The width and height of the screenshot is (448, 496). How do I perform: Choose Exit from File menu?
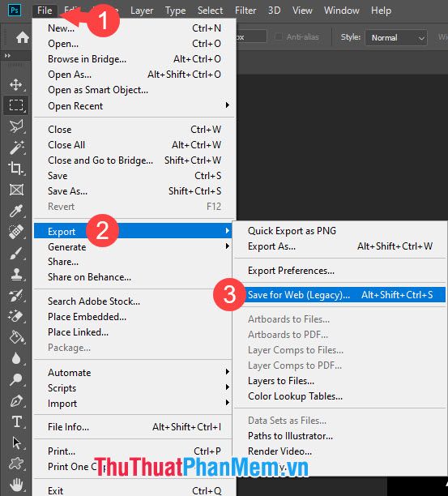[134, 490]
